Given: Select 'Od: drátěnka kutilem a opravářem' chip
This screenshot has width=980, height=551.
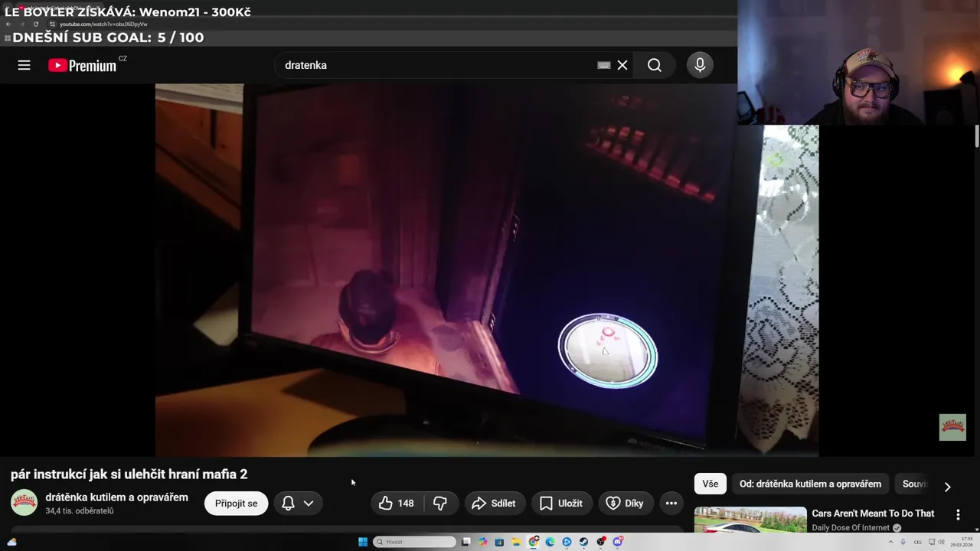Looking at the screenshot, I should 810,484.
